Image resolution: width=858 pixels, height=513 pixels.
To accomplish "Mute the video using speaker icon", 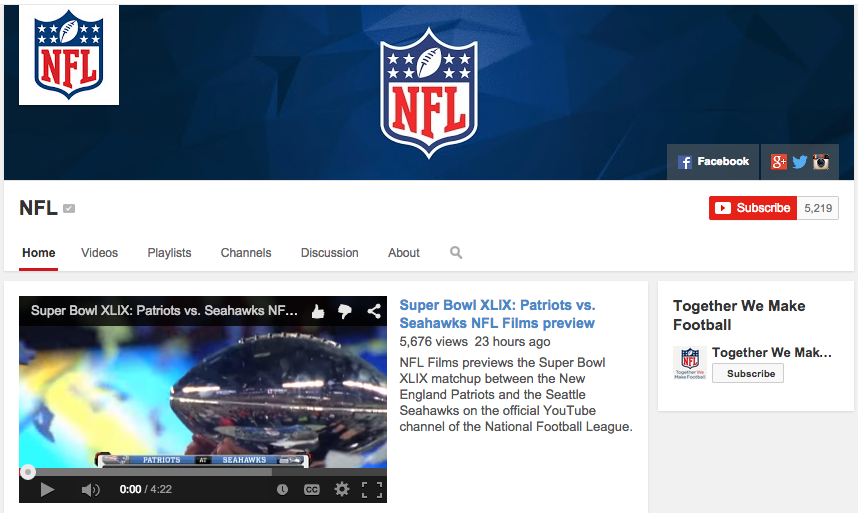I will coord(90,489).
